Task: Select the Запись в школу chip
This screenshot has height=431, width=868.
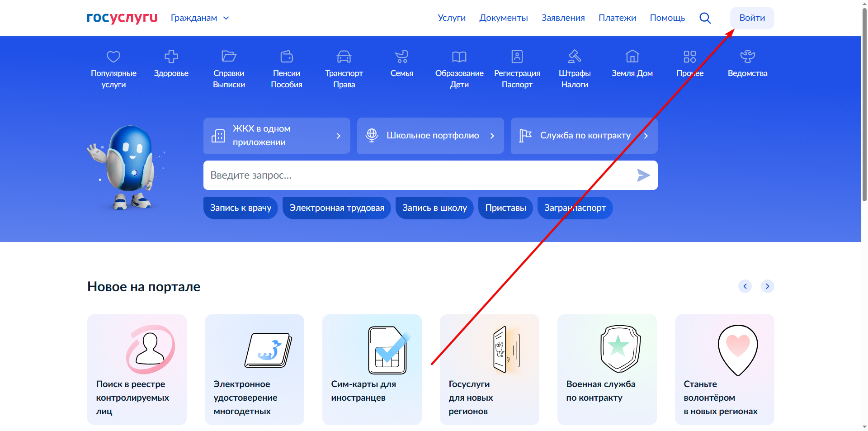Action: pyautogui.click(x=434, y=208)
